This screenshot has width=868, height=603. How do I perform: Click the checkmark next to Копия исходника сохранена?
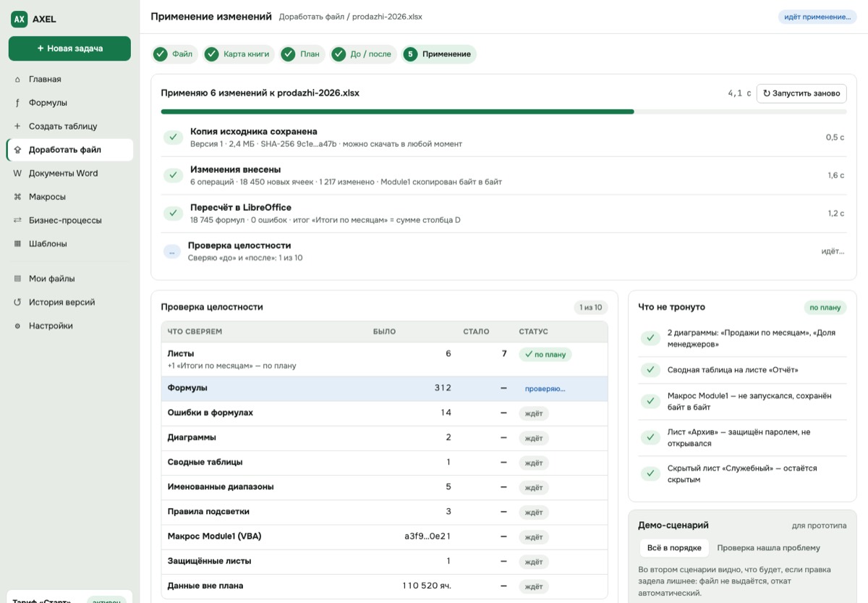click(173, 138)
